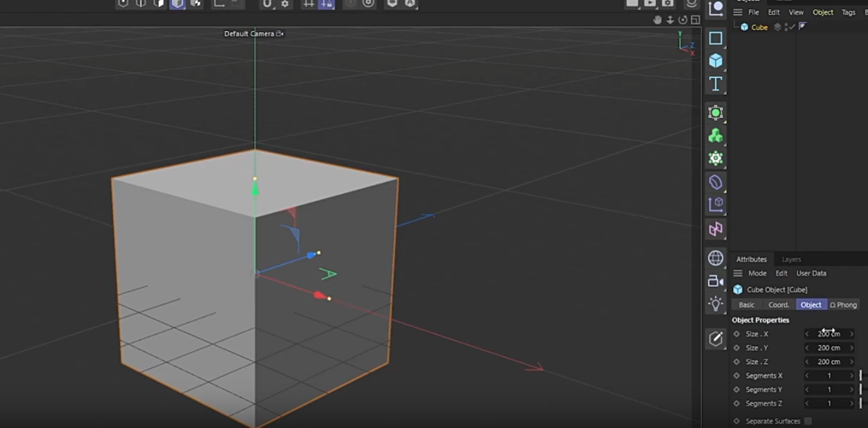Enable the Separate Surfaces checkbox
The image size is (868, 428).
[x=808, y=421]
